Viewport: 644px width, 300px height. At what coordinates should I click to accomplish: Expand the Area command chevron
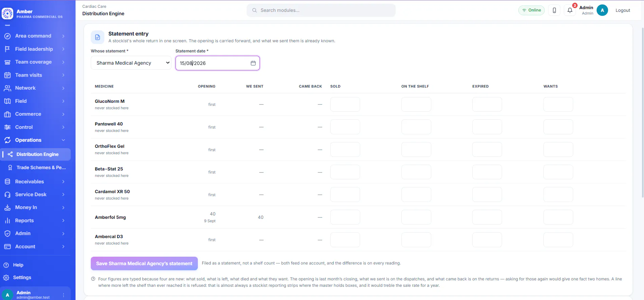(x=63, y=36)
